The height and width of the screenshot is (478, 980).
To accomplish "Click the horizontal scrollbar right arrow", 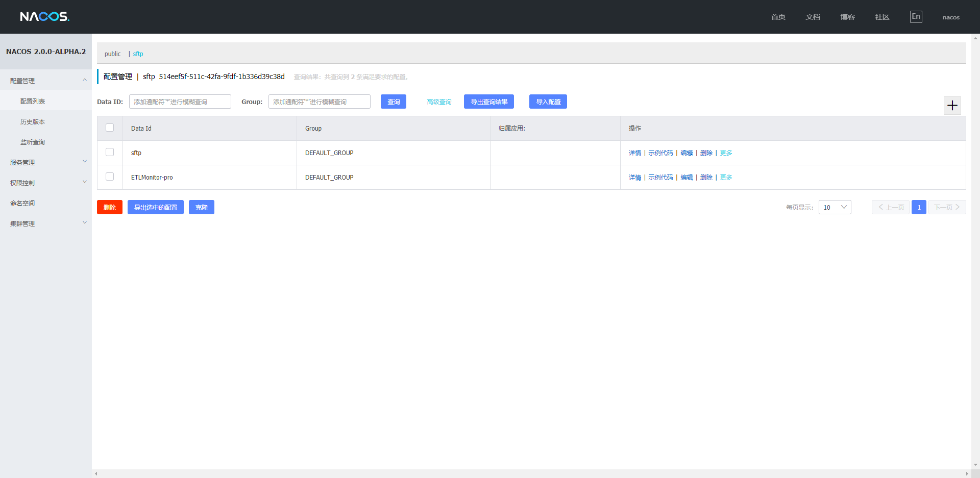I will (967, 474).
